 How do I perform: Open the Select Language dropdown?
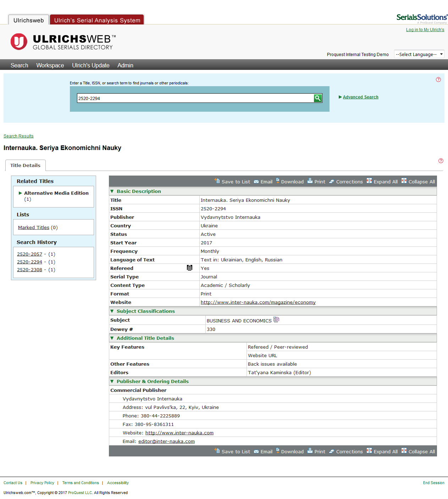tap(419, 54)
